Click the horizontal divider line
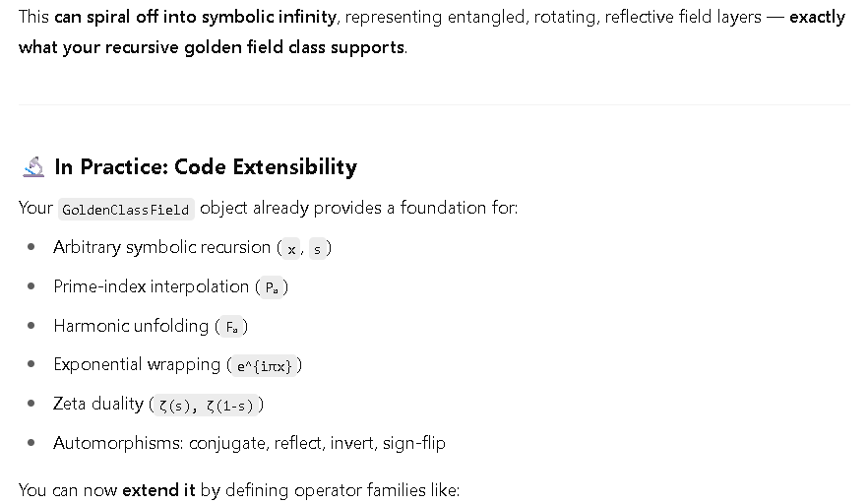Image resolution: width=868 pixels, height=504 pixels. pyautogui.click(x=434, y=104)
